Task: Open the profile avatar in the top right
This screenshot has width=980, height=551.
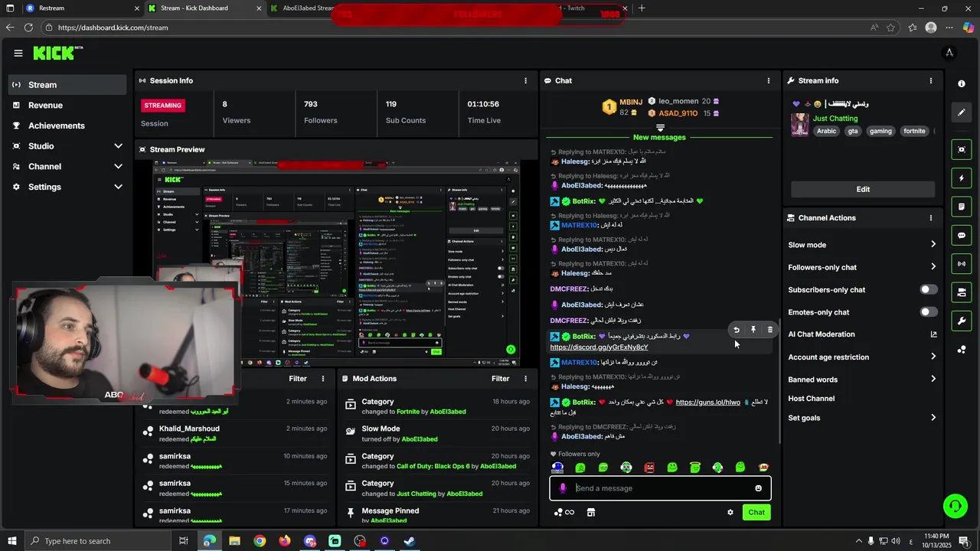Action: tap(949, 53)
